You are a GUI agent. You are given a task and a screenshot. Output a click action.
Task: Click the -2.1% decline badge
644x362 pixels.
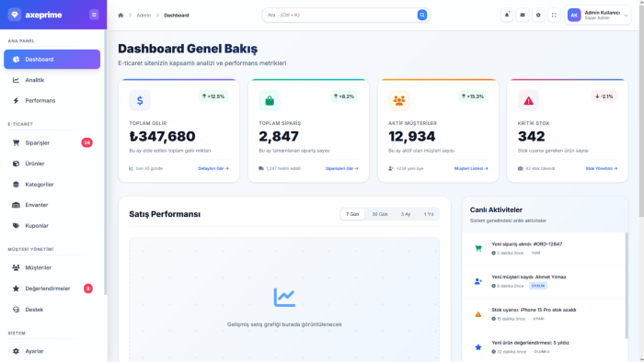604,96
